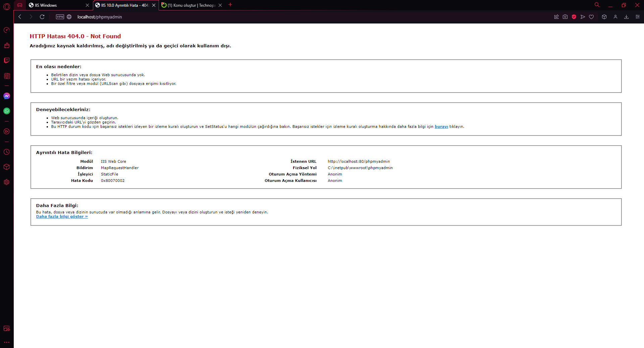Open the Player icon in sidebar
This screenshot has height=348, width=644.
point(7,132)
